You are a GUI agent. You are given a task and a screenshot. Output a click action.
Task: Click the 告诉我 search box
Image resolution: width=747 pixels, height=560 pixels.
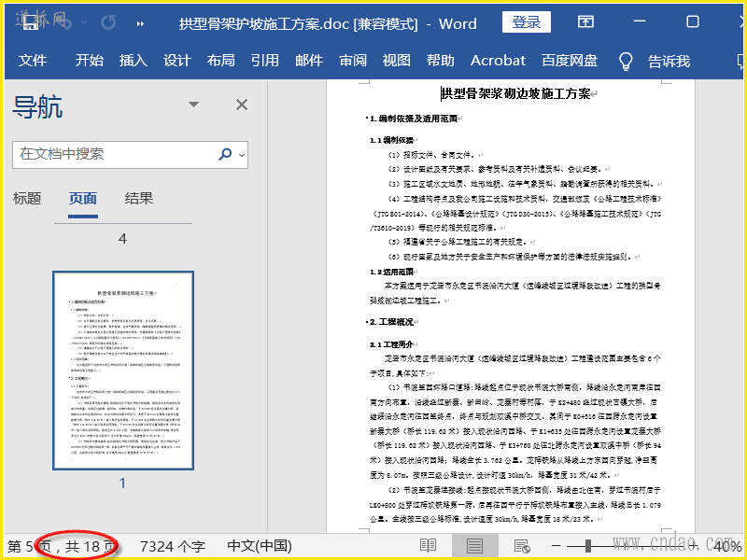pyautogui.click(x=669, y=62)
